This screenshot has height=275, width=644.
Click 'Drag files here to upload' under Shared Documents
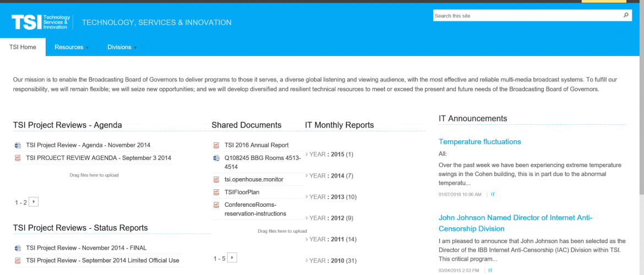click(x=282, y=231)
